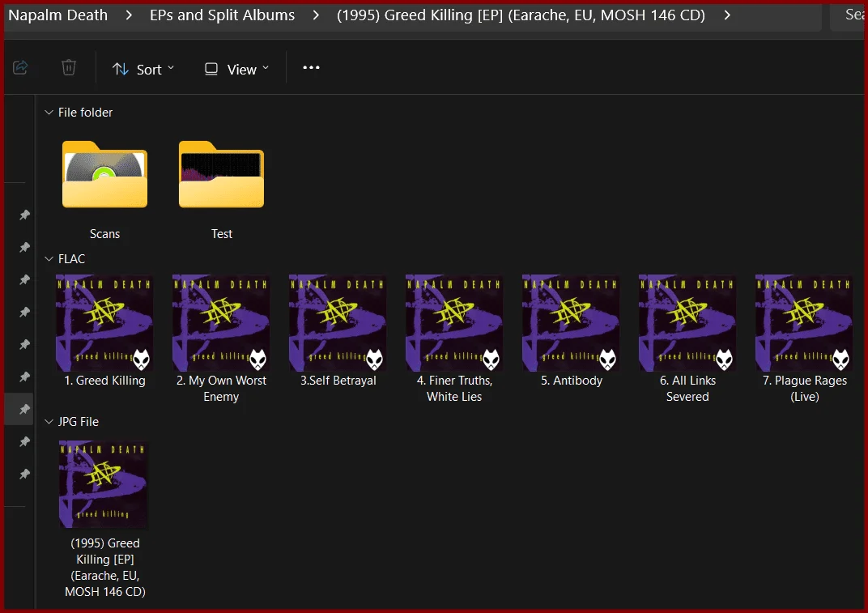Click '(1995) Greed Killing [EP]' JPG file name
The image size is (868, 613).
coord(104,568)
